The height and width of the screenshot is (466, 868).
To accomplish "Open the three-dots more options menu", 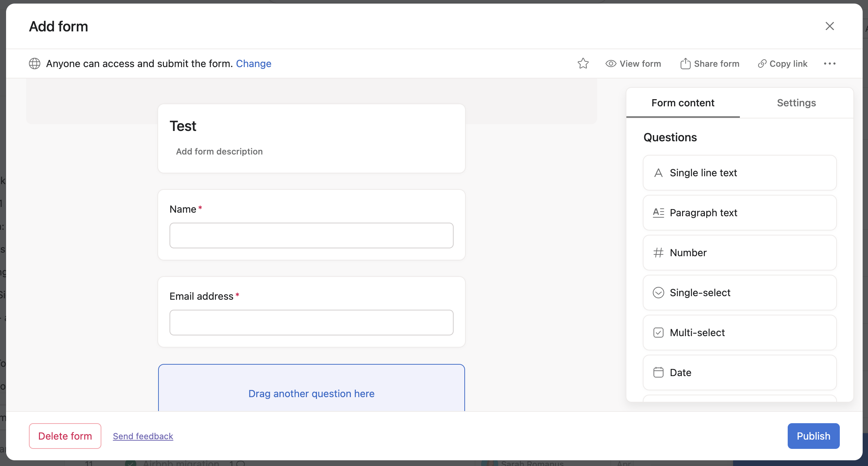I will [829, 64].
